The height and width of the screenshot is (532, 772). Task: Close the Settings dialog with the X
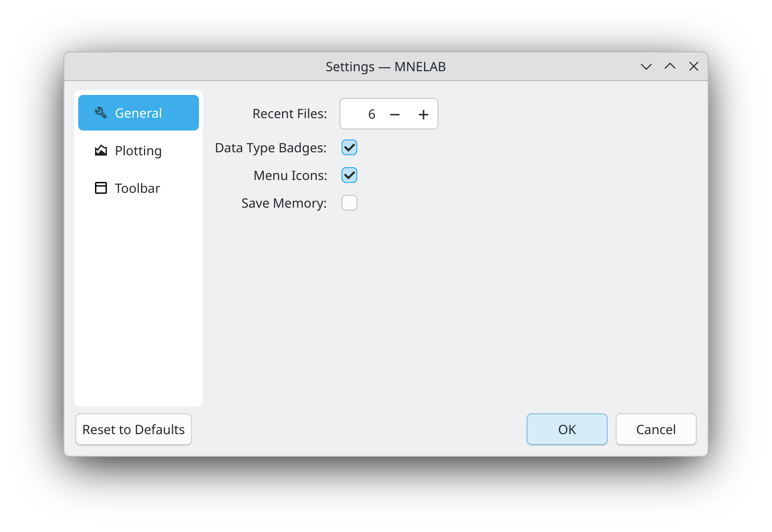694,66
